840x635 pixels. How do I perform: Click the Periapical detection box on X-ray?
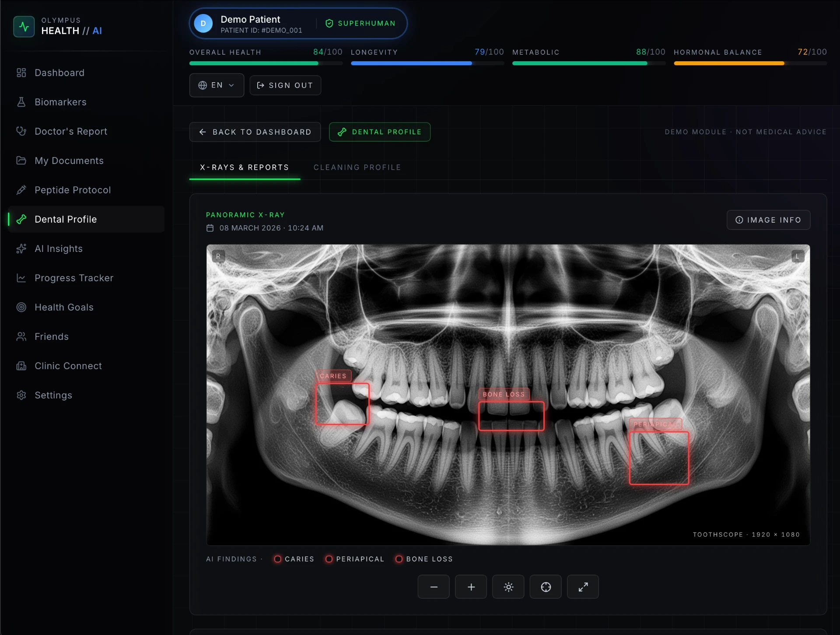[659, 458]
